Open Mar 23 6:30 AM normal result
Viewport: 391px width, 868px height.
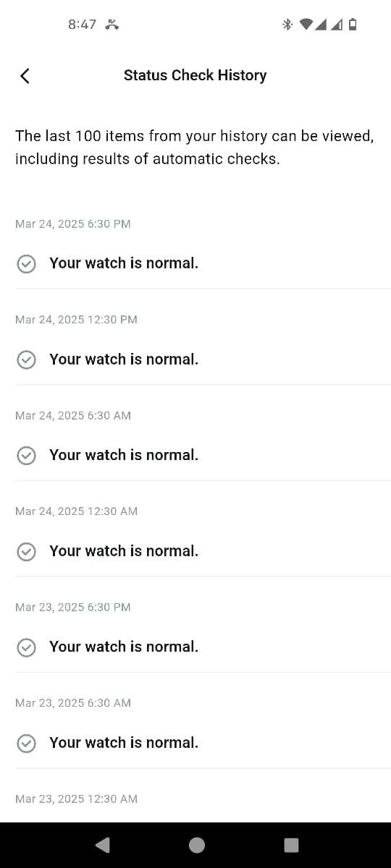(x=203, y=743)
